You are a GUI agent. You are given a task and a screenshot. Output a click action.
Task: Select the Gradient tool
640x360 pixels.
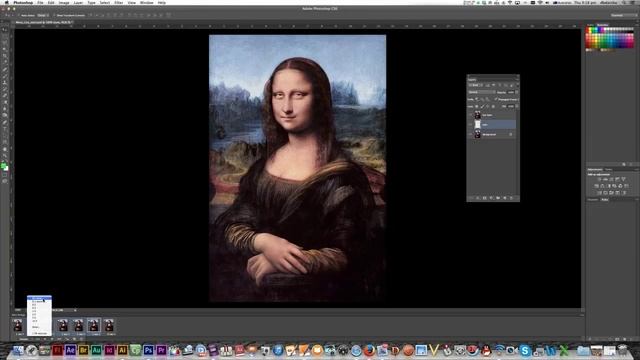6,102
